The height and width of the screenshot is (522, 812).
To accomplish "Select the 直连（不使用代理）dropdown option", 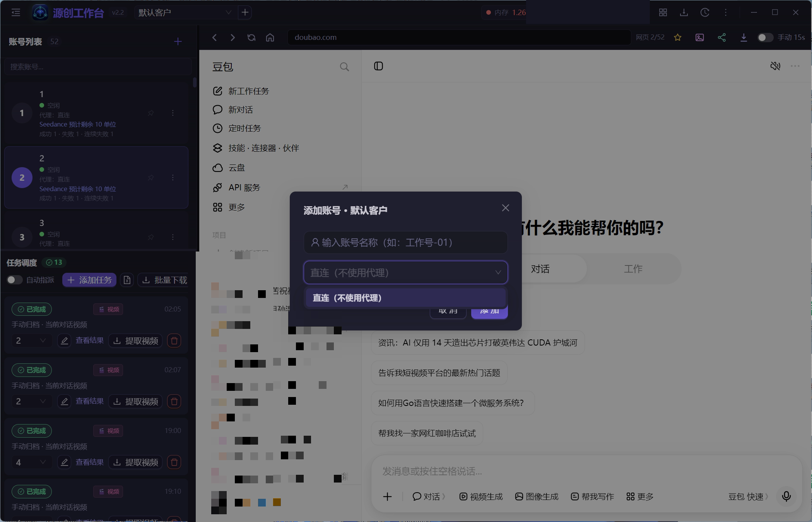I will click(x=405, y=298).
